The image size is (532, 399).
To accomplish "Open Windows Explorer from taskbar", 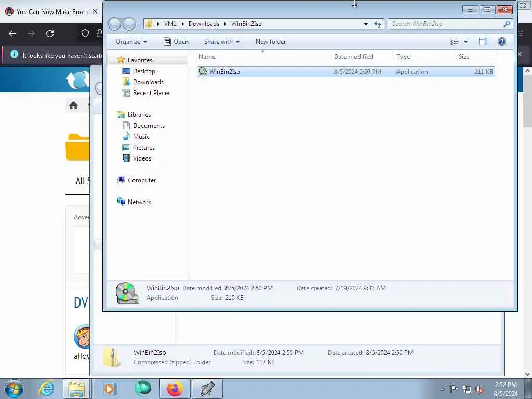I will [77, 389].
